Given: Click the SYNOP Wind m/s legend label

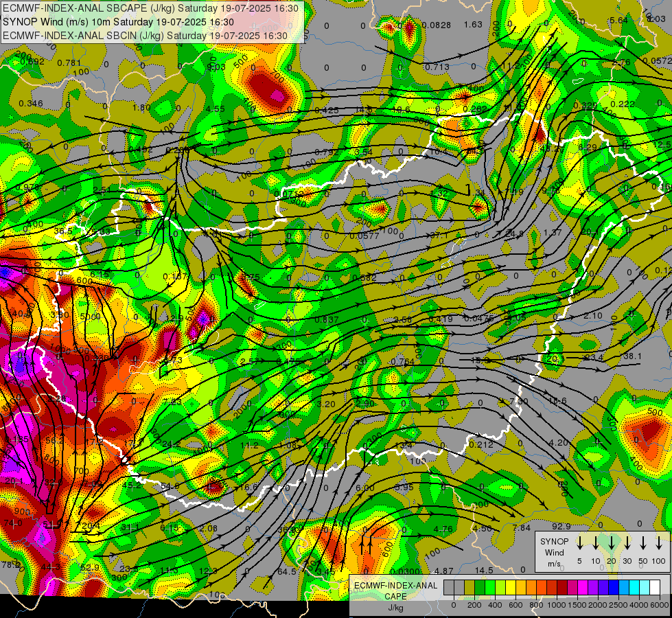Looking at the screenshot, I should tap(554, 553).
